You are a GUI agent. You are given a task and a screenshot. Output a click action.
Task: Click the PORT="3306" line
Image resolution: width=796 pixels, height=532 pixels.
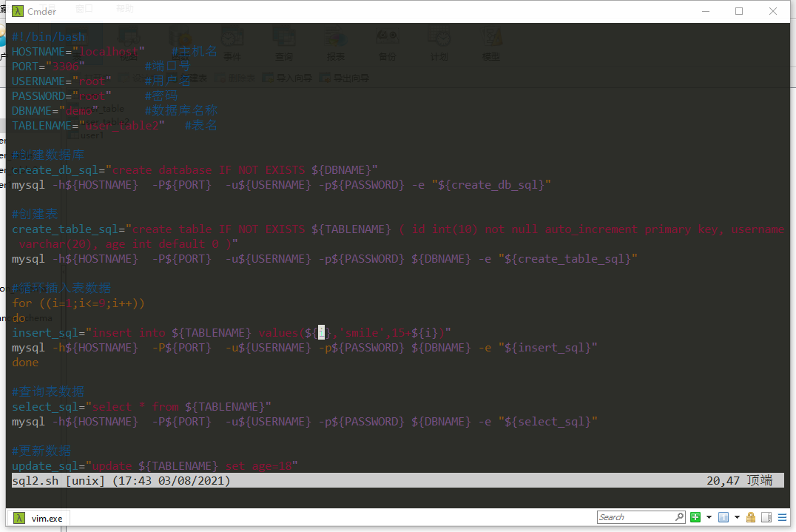[x=48, y=67]
